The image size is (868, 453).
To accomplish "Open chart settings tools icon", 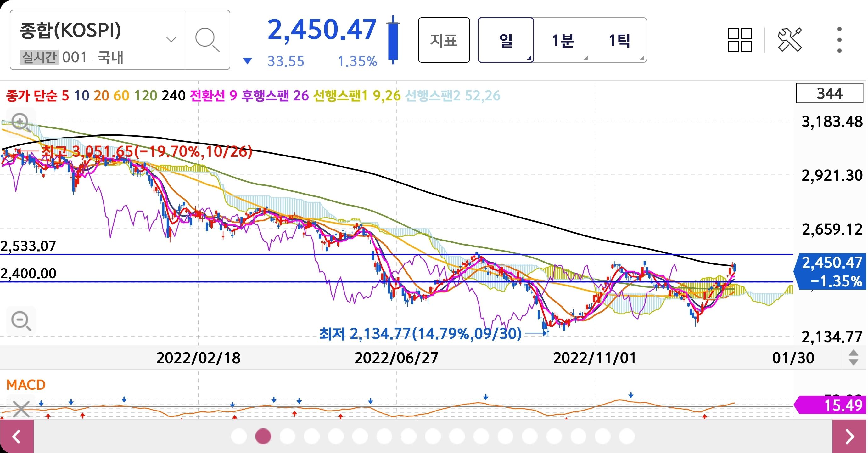I will 789,40.
